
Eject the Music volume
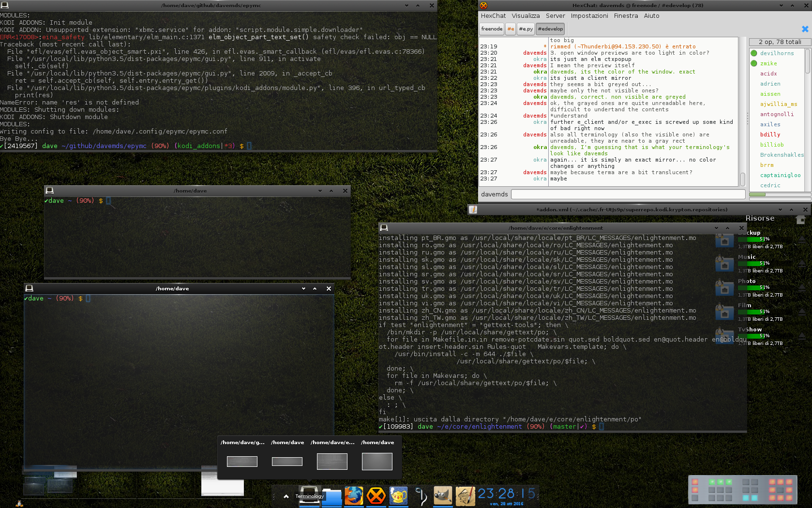(802, 264)
